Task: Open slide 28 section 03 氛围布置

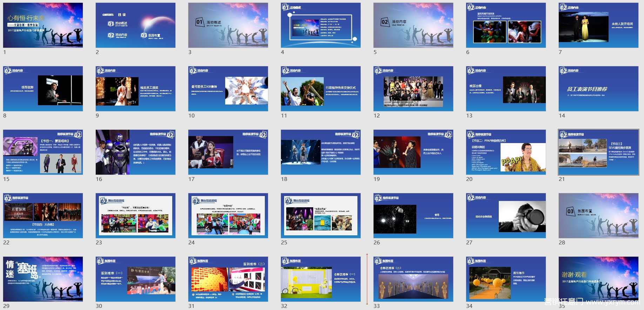Action: click(599, 216)
